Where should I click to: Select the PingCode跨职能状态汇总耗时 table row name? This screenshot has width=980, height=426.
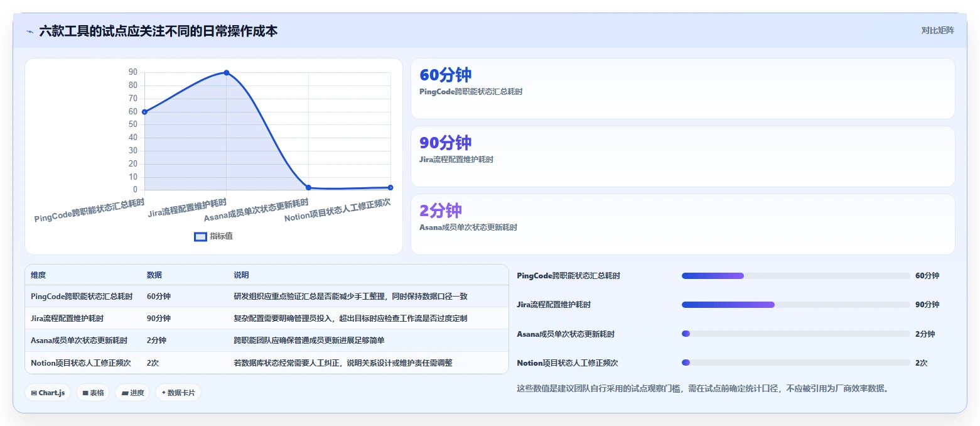coord(82,297)
